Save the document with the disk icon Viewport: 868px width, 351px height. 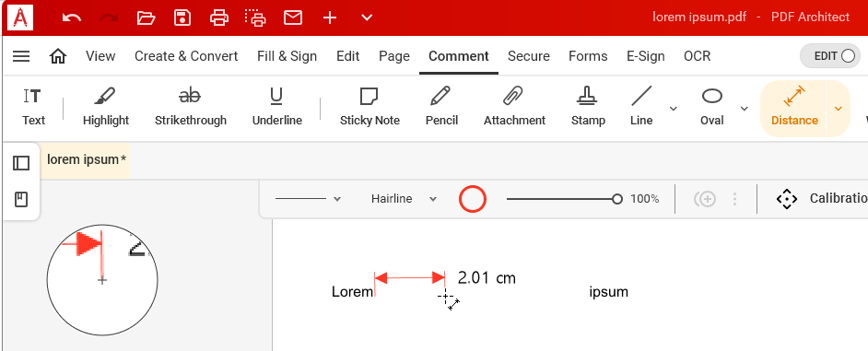coord(182,18)
